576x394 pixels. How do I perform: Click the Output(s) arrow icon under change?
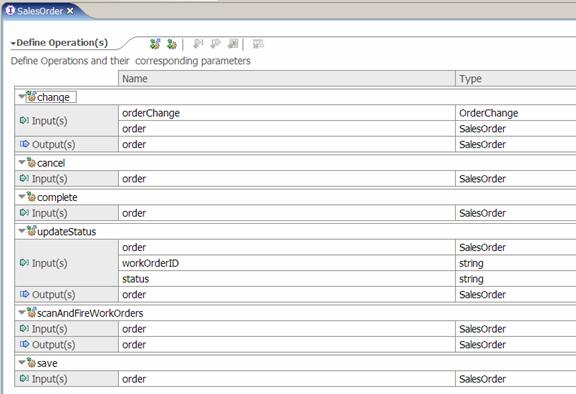(24, 144)
